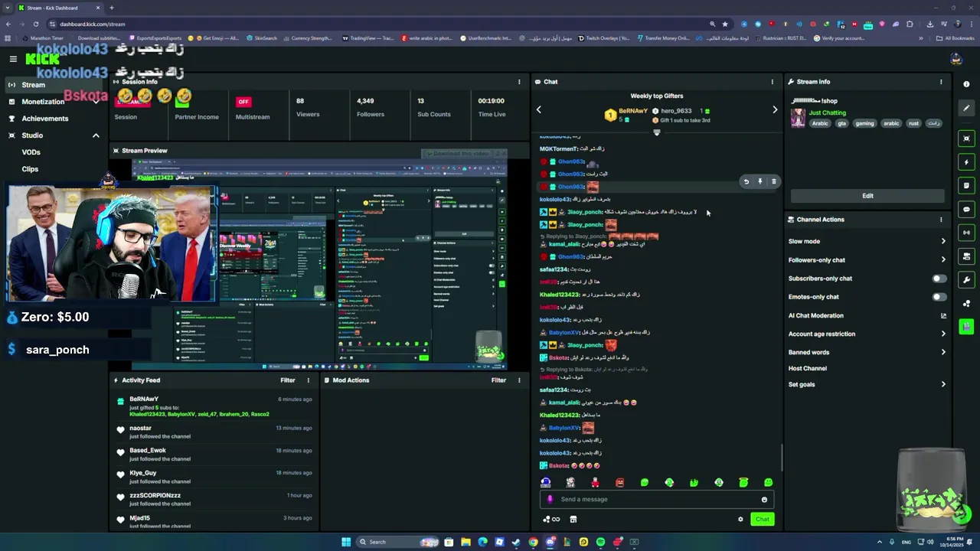Click the Edit stream info button

pos(867,196)
